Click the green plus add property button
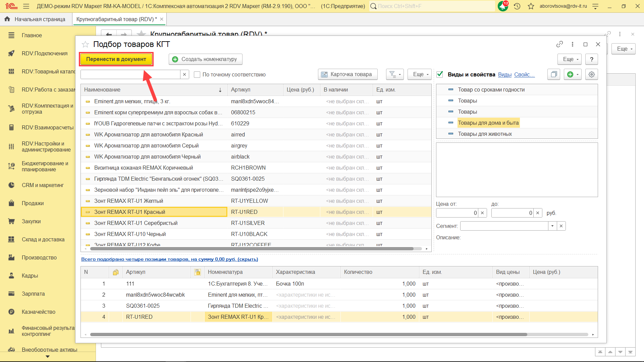Viewport: 644px width, 362px height. click(570, 74)
